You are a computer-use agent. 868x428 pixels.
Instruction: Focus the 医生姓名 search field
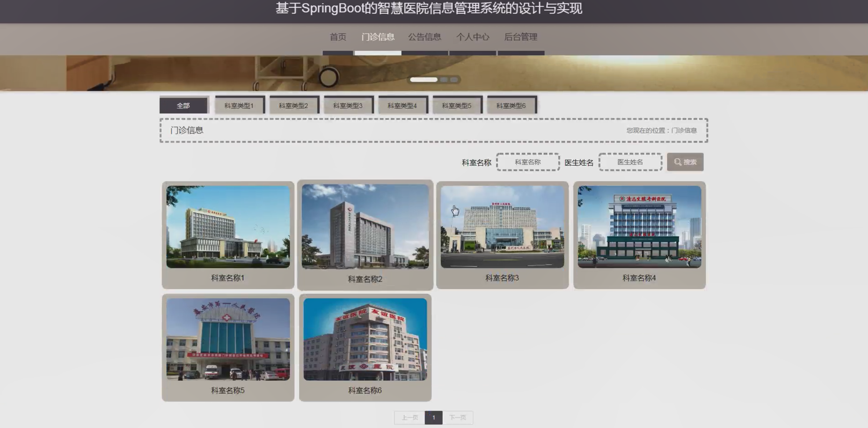click(x=630, y=162)
